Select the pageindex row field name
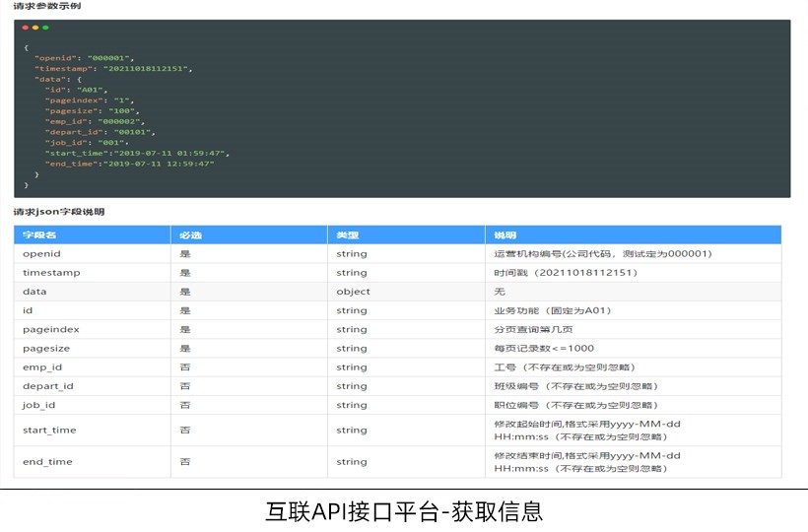This screenshot has width=808, height=532. (50, 330)
